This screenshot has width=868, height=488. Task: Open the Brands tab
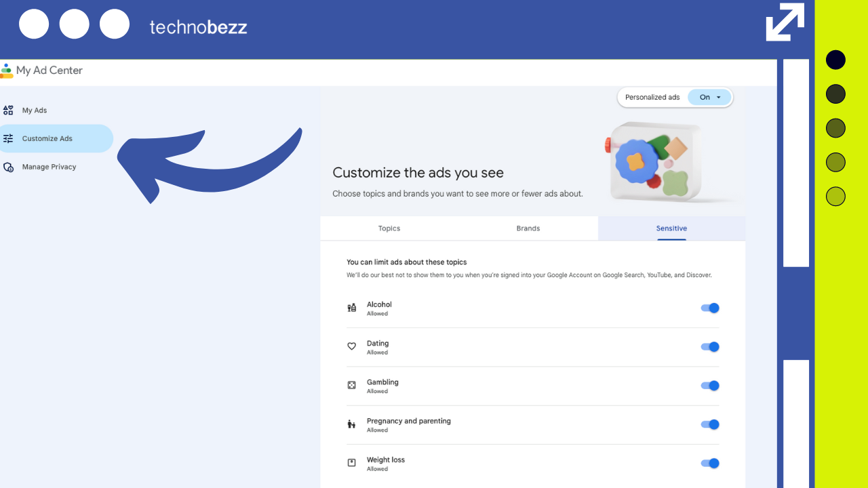[x=528, y=228]
